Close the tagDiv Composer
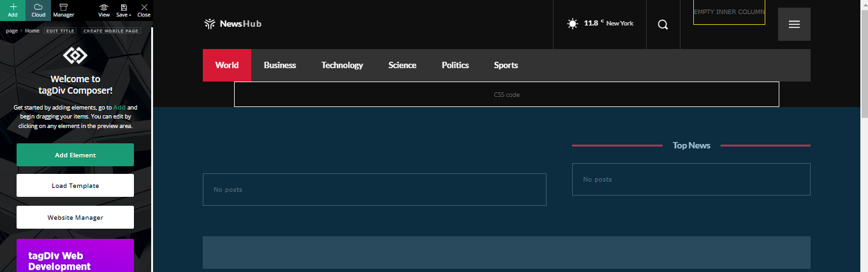 click(x=144, y=10)
